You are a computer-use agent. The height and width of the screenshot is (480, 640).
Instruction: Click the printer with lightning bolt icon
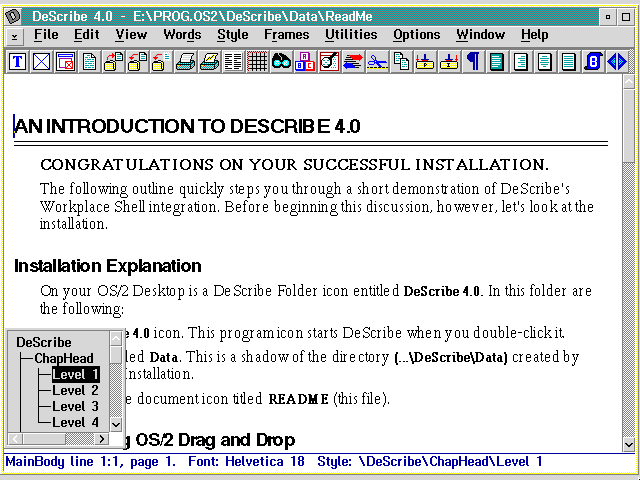click(x=209, y=62)
